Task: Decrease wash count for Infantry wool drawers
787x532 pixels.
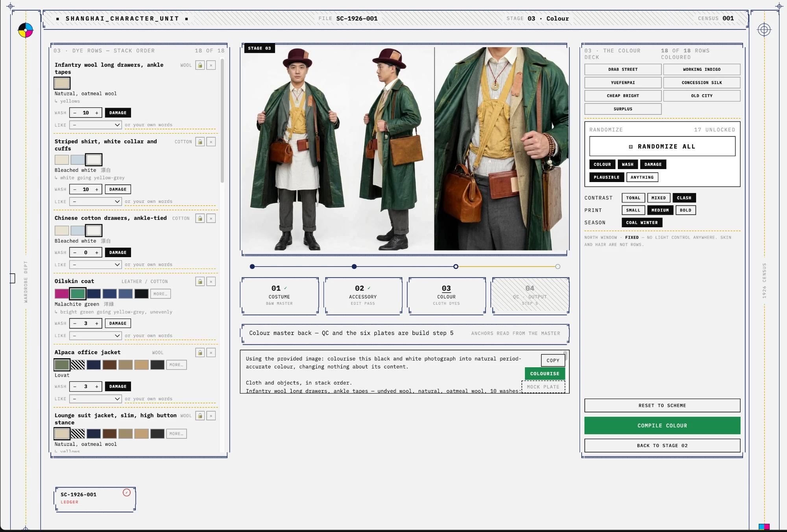Action: 75,113
